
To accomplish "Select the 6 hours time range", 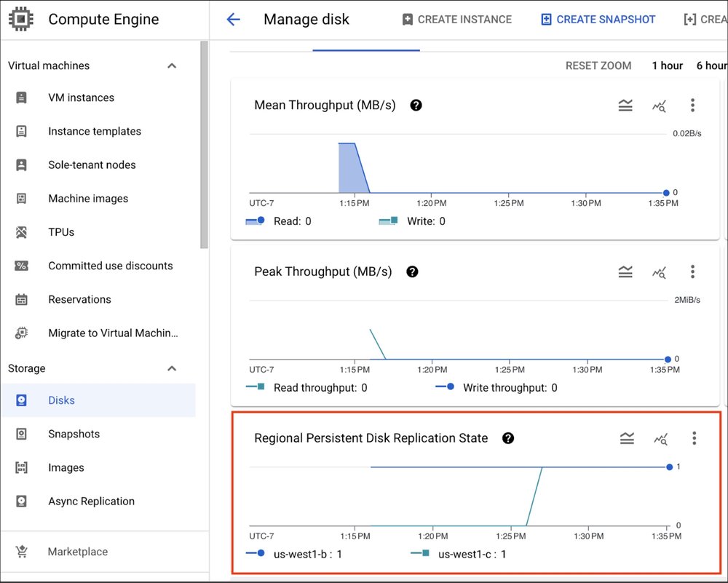I will point(712,66).
